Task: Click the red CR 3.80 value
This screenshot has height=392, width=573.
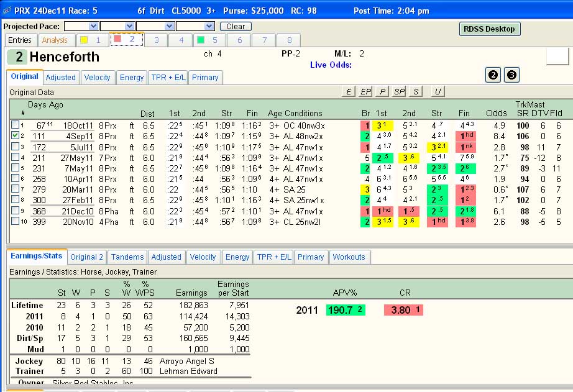Action: click(403, 310)
